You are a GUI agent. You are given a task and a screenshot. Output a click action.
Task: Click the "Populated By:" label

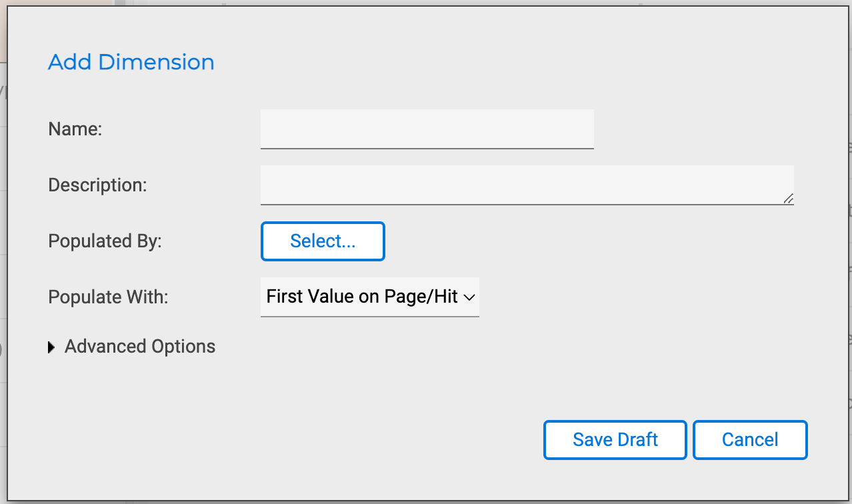click(105, 241)
